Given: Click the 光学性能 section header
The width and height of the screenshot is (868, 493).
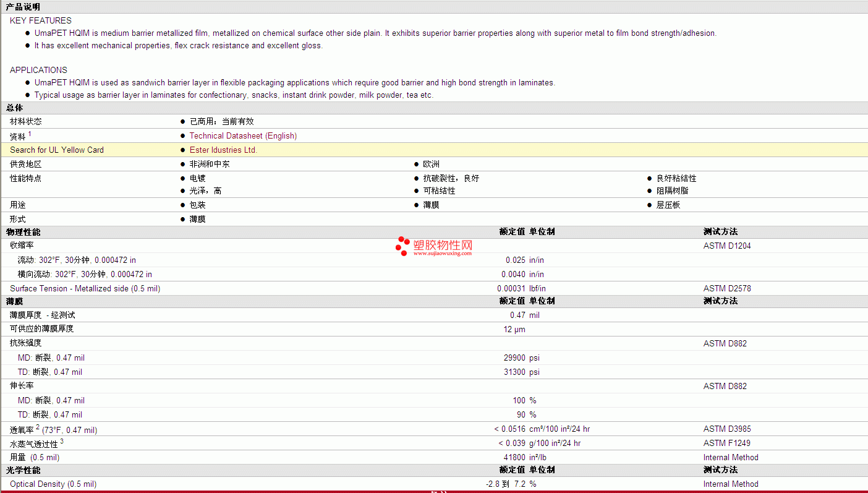Looking at the screenshot, I should pyautogui.click(x=23, y=470).
